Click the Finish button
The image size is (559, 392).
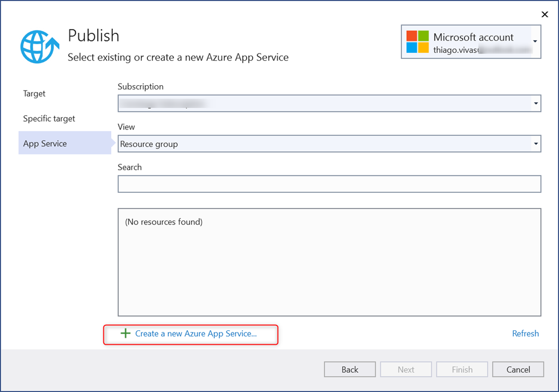(462, 370)
